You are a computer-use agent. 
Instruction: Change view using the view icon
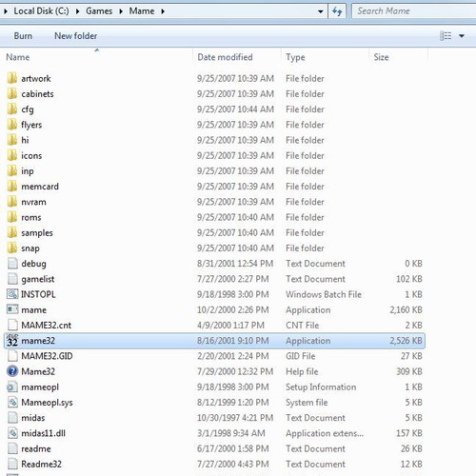click(x=446, y=36)
